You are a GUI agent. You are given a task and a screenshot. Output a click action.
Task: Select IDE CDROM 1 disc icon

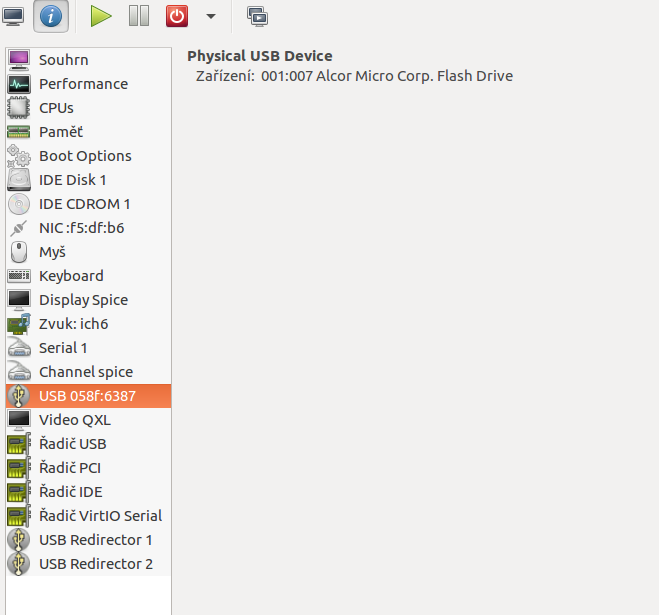[x=18, y=204]
